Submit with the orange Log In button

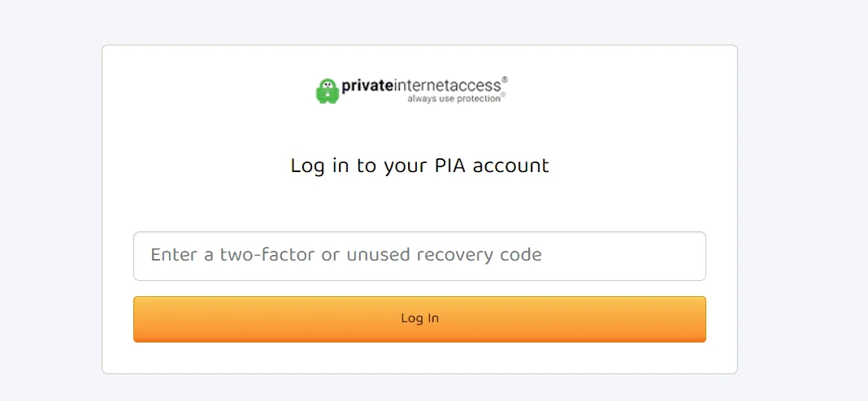(x=419, y=319)
